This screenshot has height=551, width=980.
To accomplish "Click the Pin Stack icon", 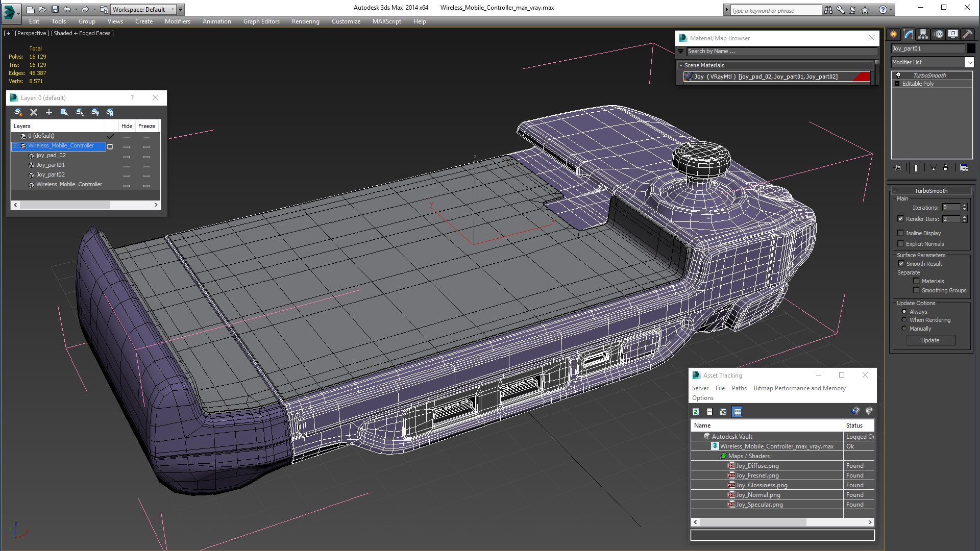I will (x=898, y=167).
